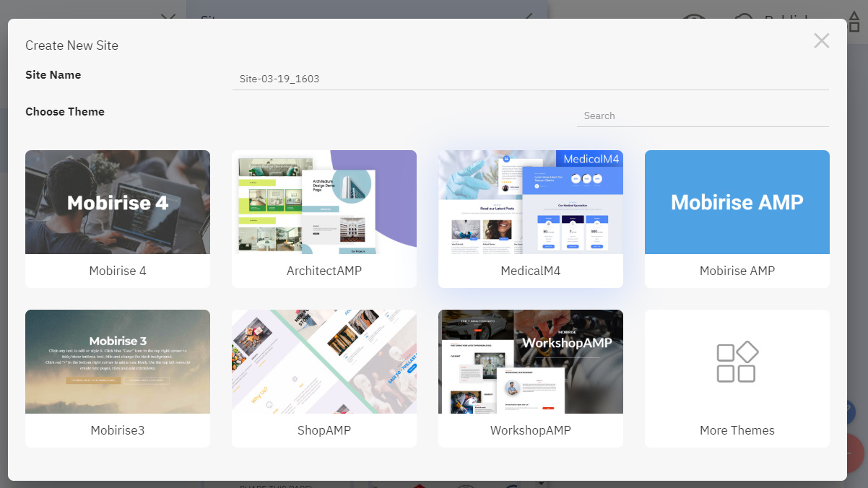Click the WorkshopAMP theme name label
Image resolution: width=868 pixels, height=488 pixels.
(530, 430)
